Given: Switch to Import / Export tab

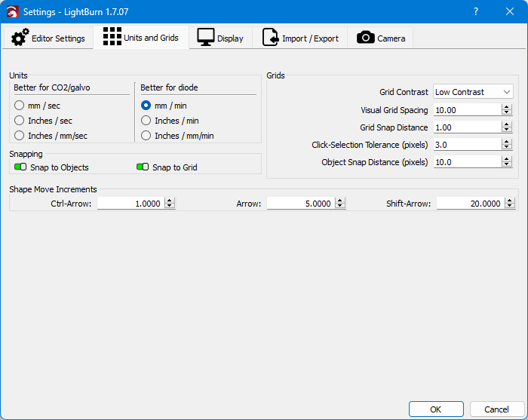Looking at the screenshot, I should [300, 38].
